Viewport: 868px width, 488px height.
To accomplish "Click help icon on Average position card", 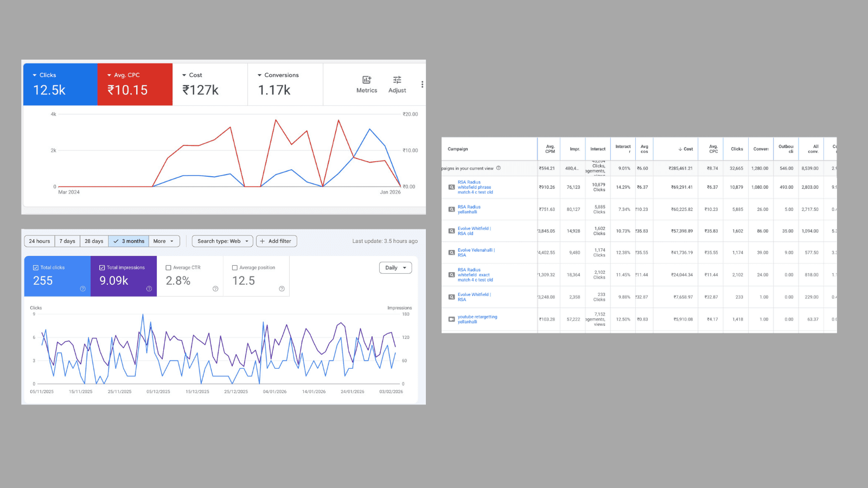I will pos(282,288).
